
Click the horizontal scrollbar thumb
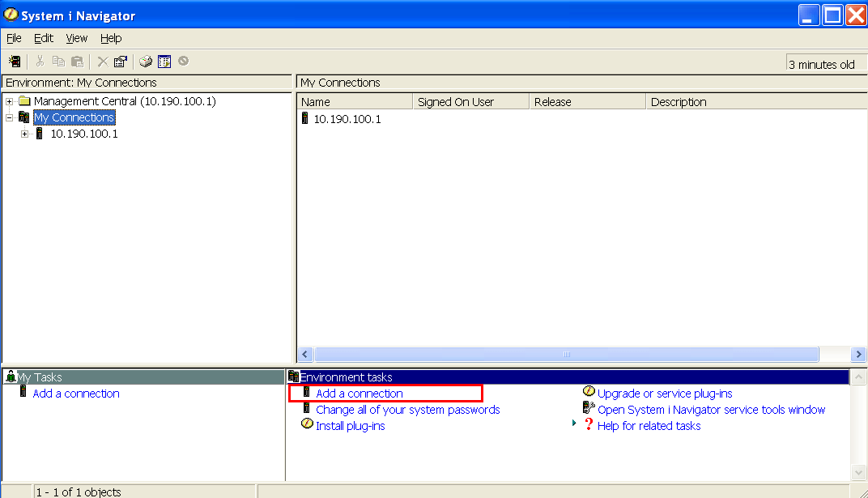click(x=566, y=354)
